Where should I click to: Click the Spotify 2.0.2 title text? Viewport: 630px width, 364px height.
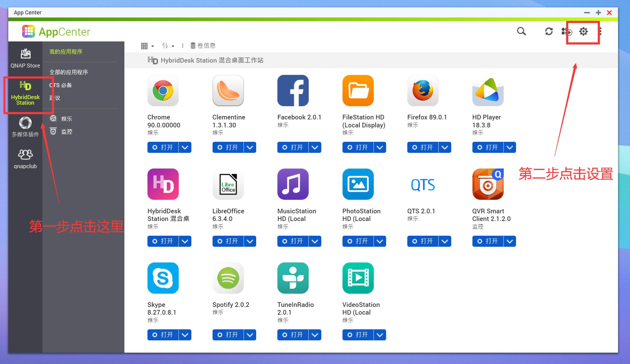tap(231, 305)
